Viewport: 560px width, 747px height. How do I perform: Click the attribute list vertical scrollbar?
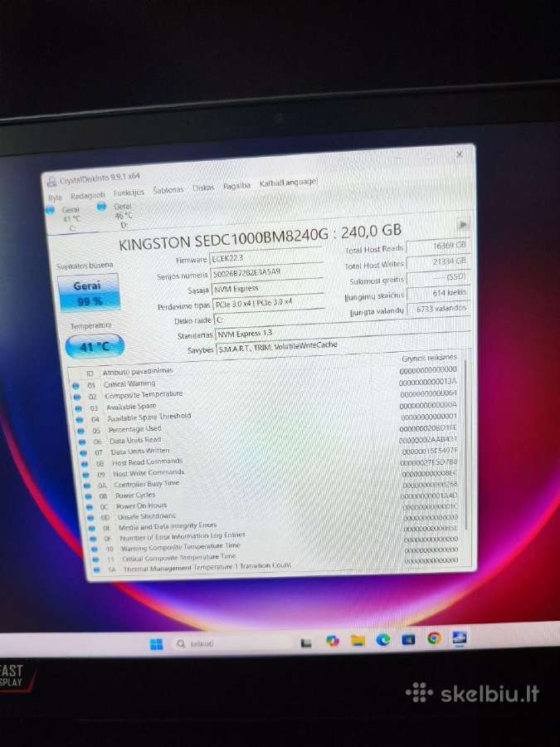[x=466, y=446]
